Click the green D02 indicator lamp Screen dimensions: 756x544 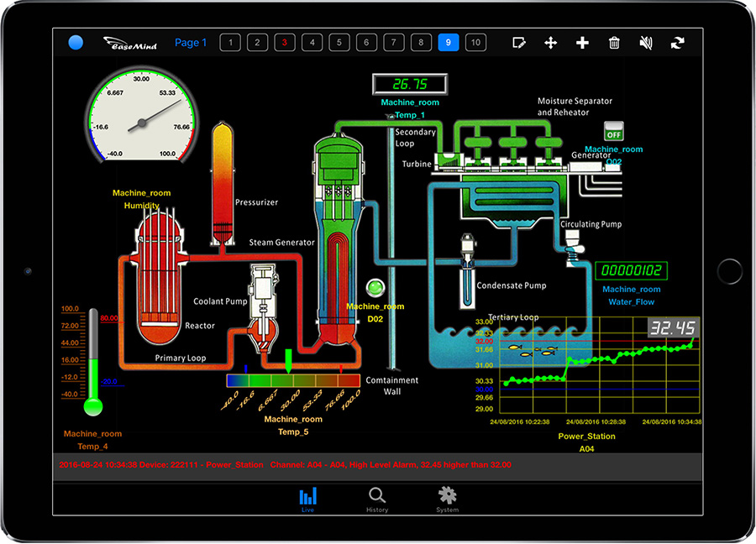tap(375, 288)
